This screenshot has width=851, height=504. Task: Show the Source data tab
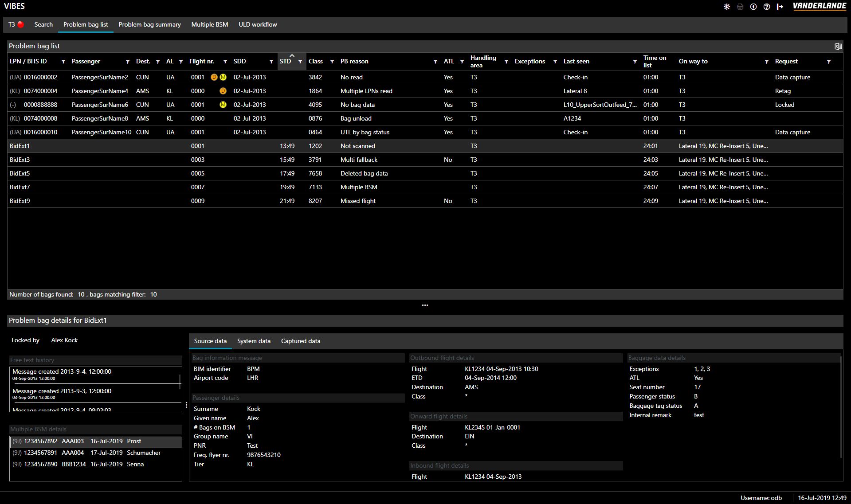pyautogui.click(x=210, y=341)
